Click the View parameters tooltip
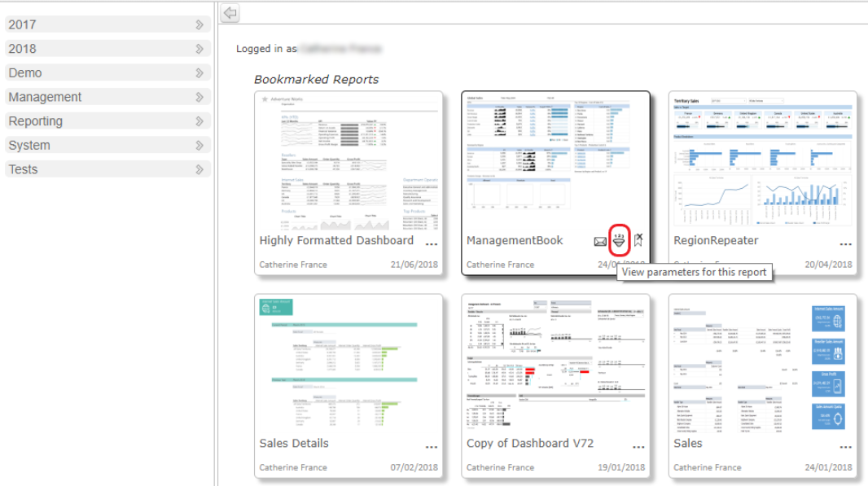Viewport: 868px width, 486px height. coord(694,271)
